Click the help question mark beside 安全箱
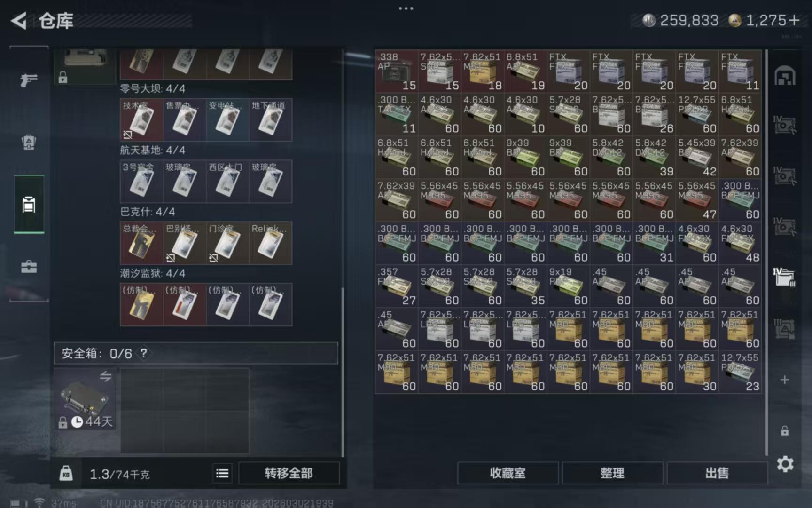The image size is (812, 508). [144, 353]
